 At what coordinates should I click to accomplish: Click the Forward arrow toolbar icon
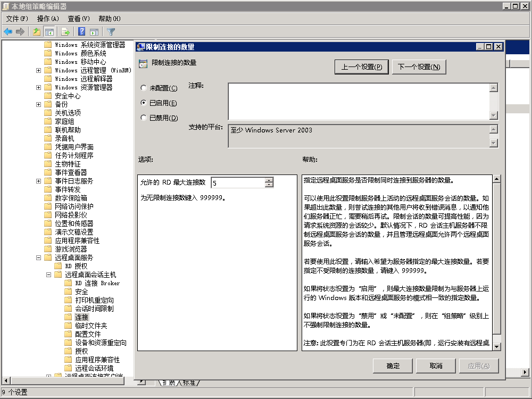point(20,32)
